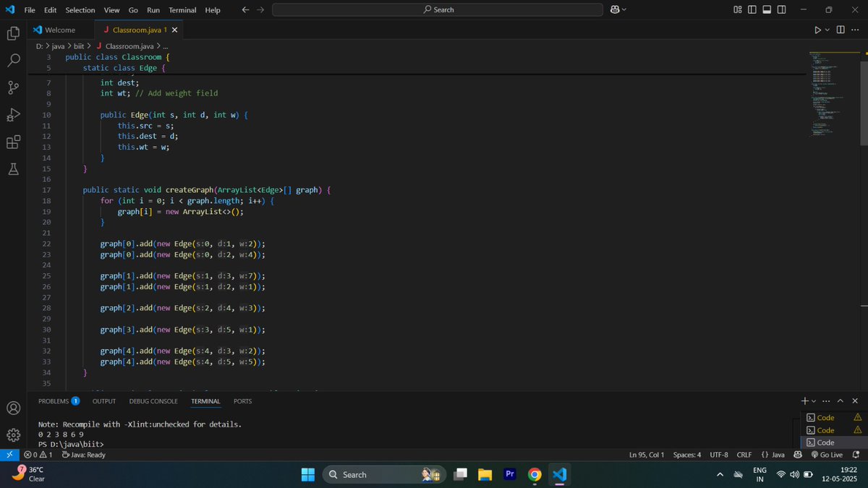Maximize panel size with chevron

pos(841,401)
